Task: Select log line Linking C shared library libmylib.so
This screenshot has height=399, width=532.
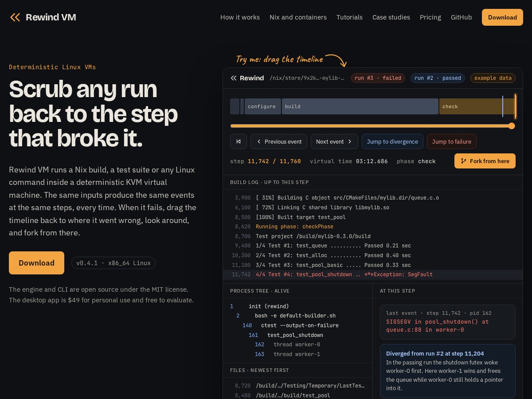Action: tap(373, 207)
